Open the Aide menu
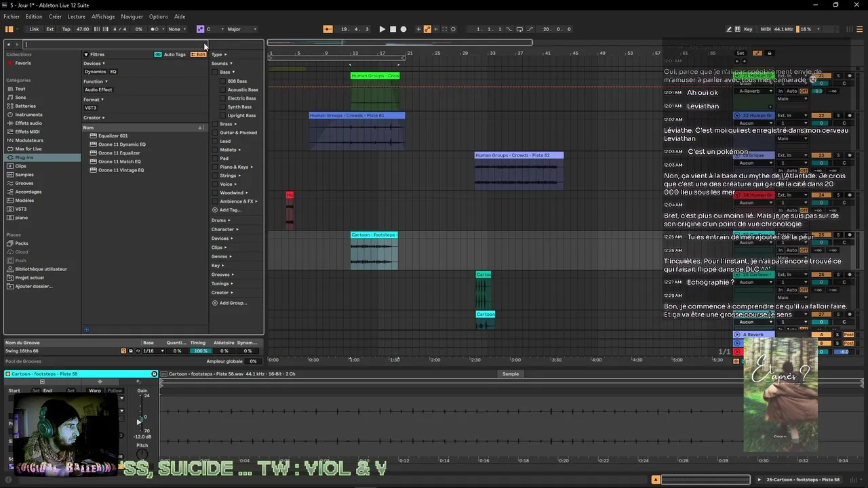This screenshot has width=868, height=488. [x=180, y=16]
